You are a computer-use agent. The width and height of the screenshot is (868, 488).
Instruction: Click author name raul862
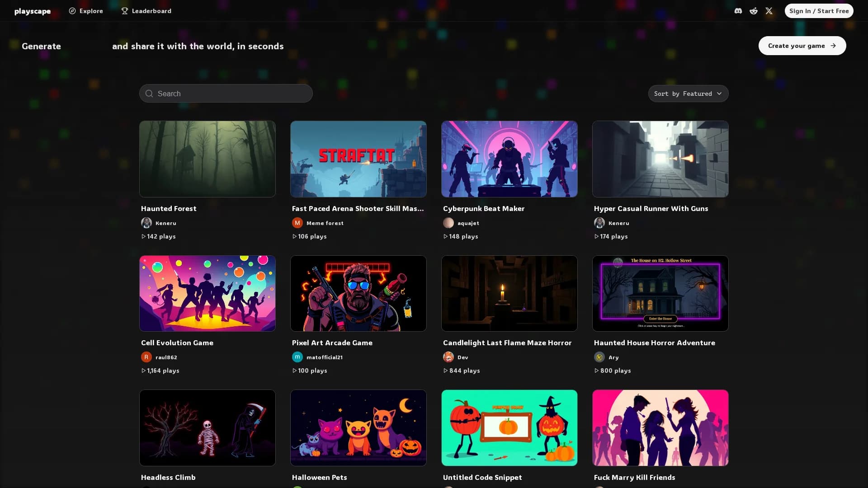coord(166,357)
